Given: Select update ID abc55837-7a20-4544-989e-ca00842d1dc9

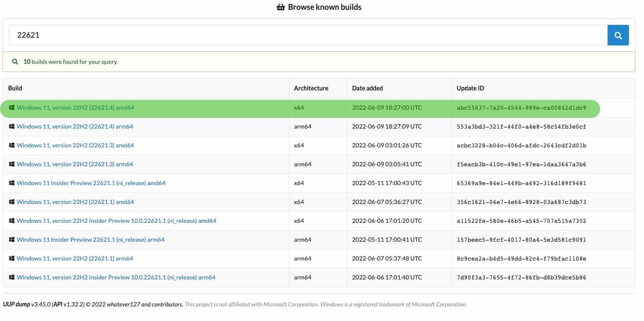Looking at the screenshot, I should click(x=521, y=108).
